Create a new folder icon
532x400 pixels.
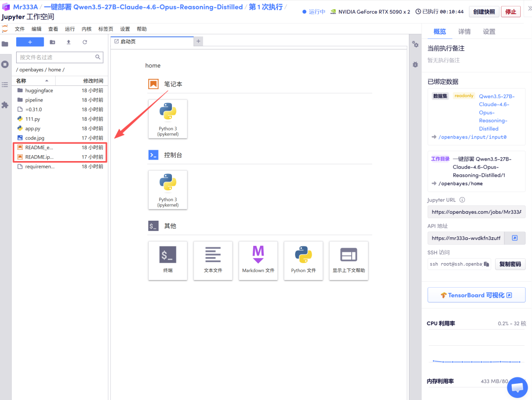52,42
